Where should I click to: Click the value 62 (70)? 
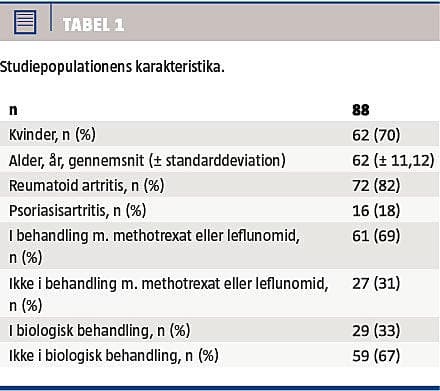tap(376, 135)
